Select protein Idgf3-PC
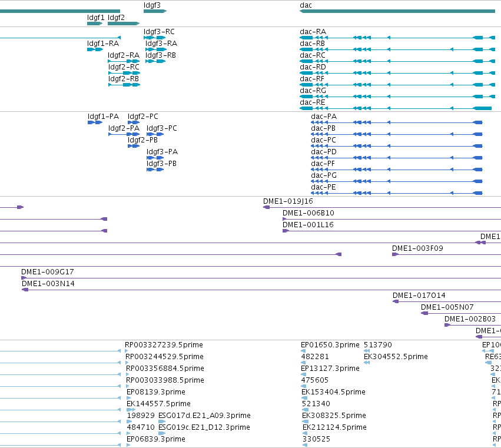The height and width of the screenshot is (448, 501). tap(155, 134)
